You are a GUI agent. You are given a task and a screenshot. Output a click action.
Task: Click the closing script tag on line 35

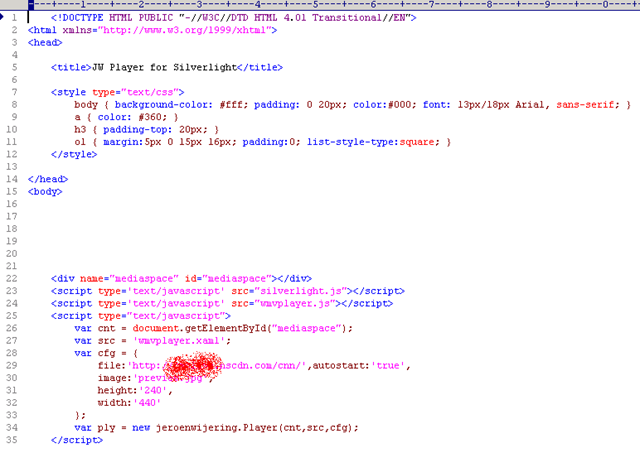coord(77,440)
